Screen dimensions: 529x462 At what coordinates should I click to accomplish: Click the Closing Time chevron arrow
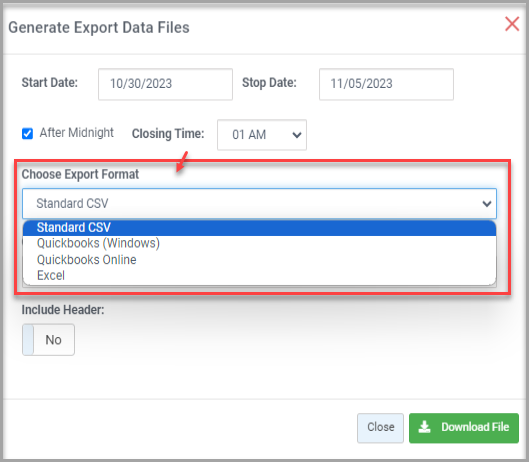pyautogui.click(x=297, y=135)
